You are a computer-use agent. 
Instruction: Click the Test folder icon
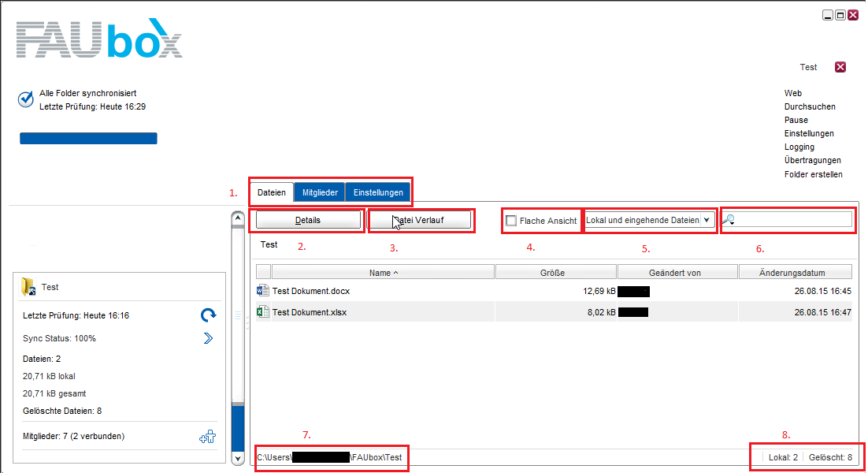[28, 287]
